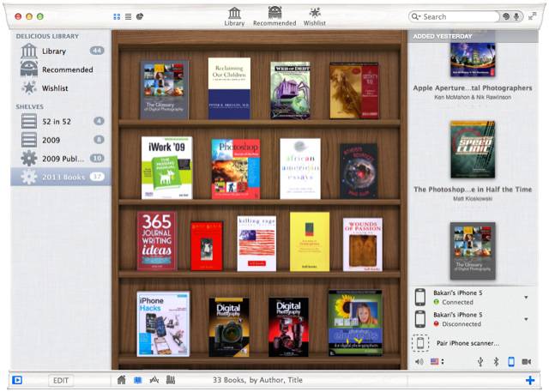This screenshot has height=392, width=549.
Task: Select the Glossary cover in Added Yesterday panel
Action: (x=473, y=250)
